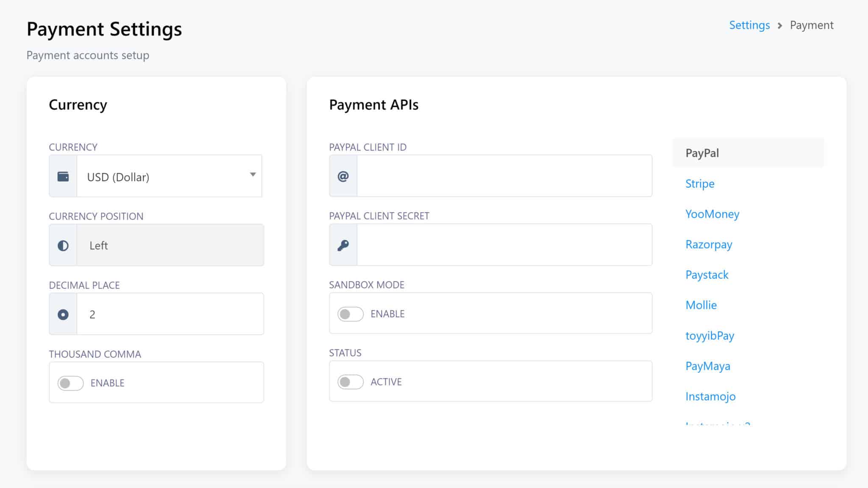Open the YooMoney payment tab

[712, 214]
